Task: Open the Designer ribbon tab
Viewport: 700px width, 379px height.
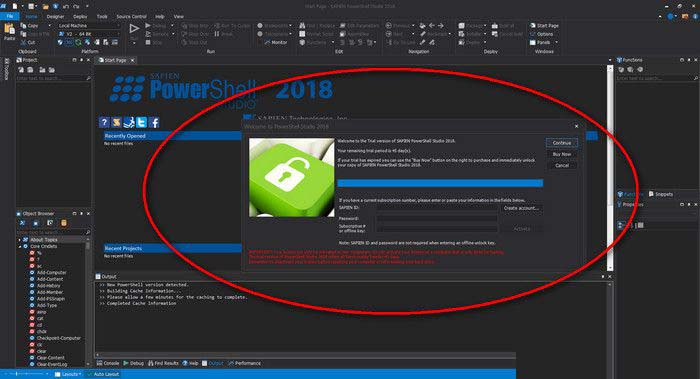Action: point(55,17)
